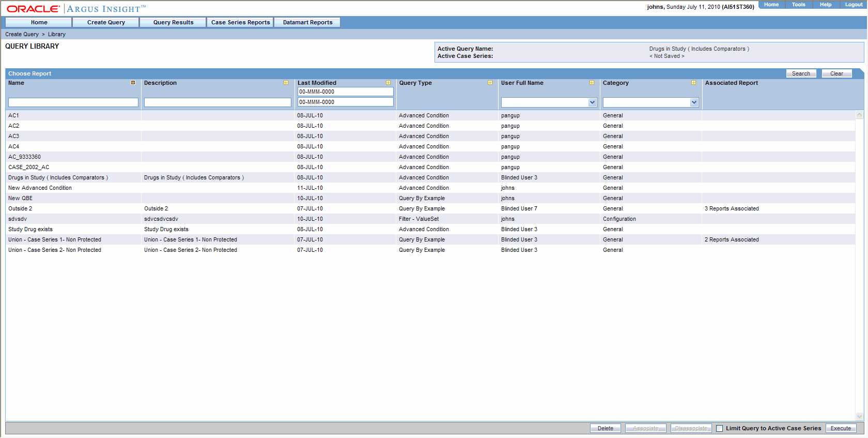Click the upper Last Modified date field
This screenshot has height=438, width=868.
point(346,92)
